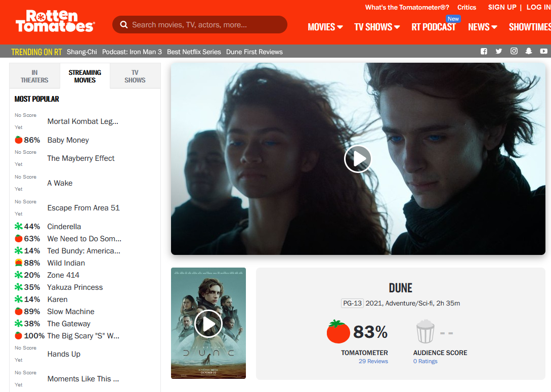Click the search magnifier icon
This screenshot has height=392, width=551.
(123, 25)
